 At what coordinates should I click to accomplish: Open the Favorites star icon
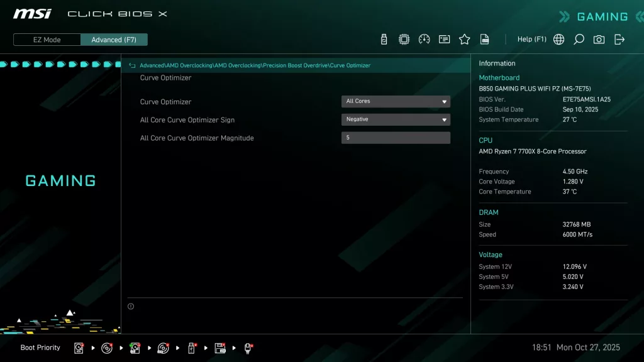coord(464,39)
